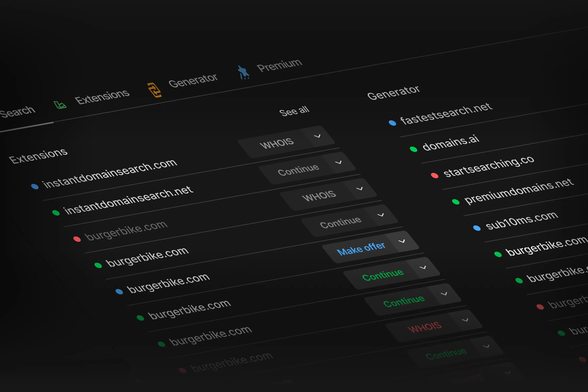Expand the chevron beside the red WHOIS button
Image resolution: width=588 pixels, height=392 pixels.
tap(465, 320)
